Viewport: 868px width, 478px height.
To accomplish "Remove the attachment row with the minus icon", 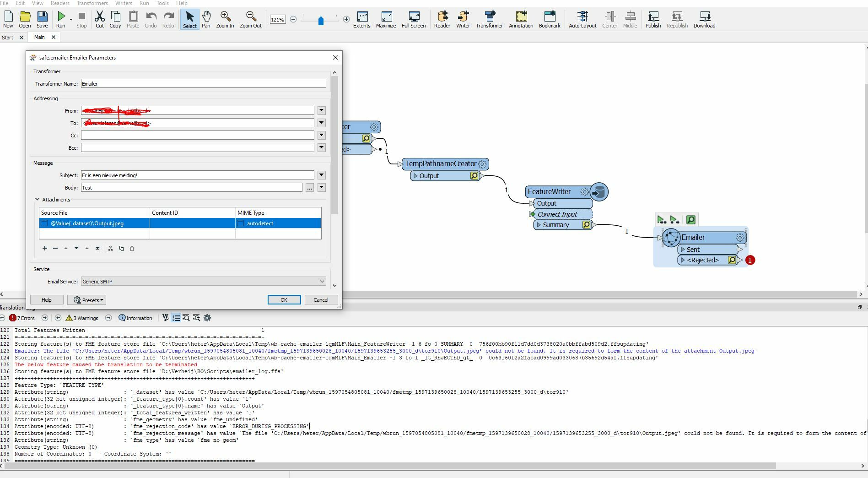I will click(55, 248).
